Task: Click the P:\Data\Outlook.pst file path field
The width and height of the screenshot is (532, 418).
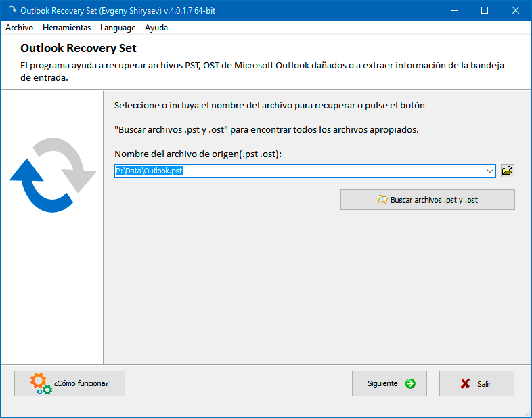Action: pyautogui.click(x=298, y=171)
